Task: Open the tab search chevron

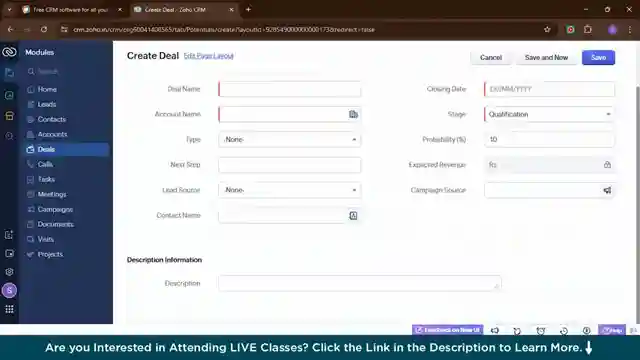Action: 9,9
